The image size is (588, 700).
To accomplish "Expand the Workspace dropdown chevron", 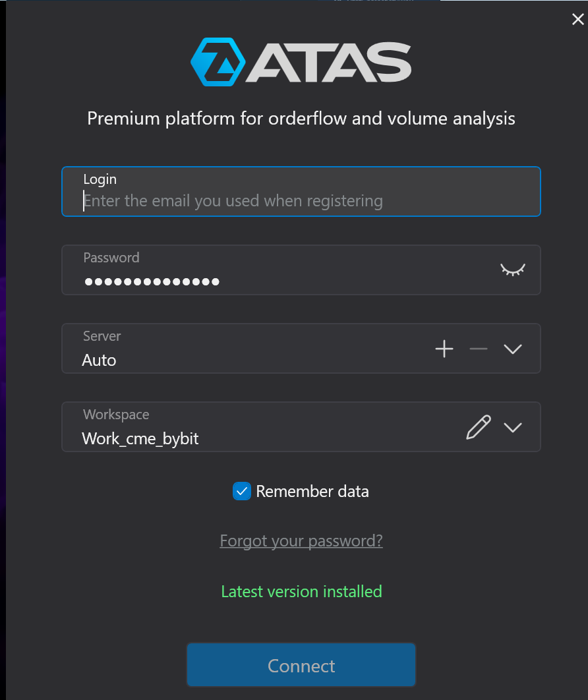I will point(513,427).
